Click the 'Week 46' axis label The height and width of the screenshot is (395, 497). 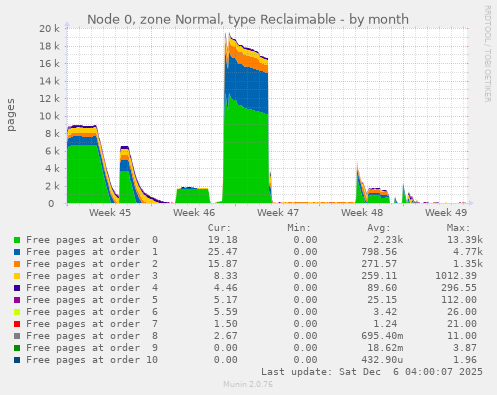pos(194,212)
